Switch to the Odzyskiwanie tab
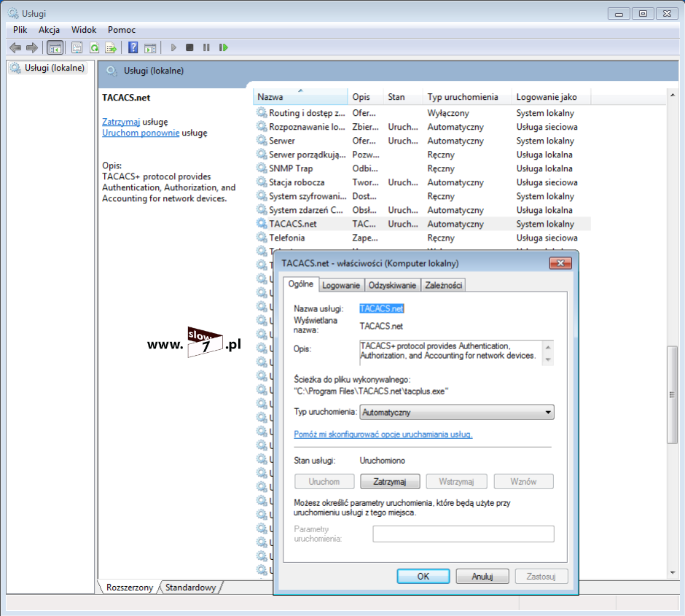Viewport: 685px width, 616px height. 392,285
